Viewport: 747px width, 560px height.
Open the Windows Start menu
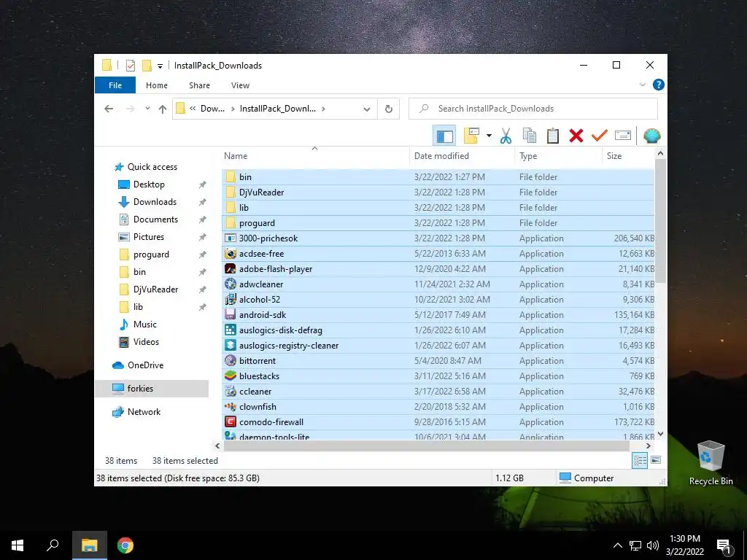point(18,545)
